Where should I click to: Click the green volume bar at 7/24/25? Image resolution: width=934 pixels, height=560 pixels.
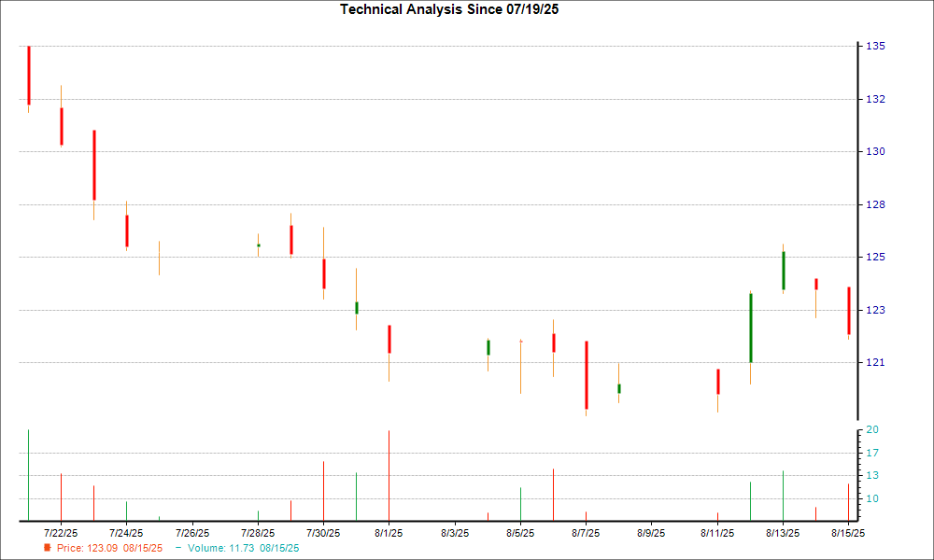(126, 511)
